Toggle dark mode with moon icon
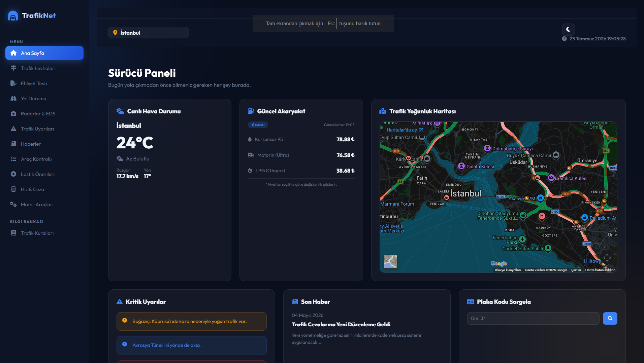This screenshot has height=363, width=644. point(568,29)
